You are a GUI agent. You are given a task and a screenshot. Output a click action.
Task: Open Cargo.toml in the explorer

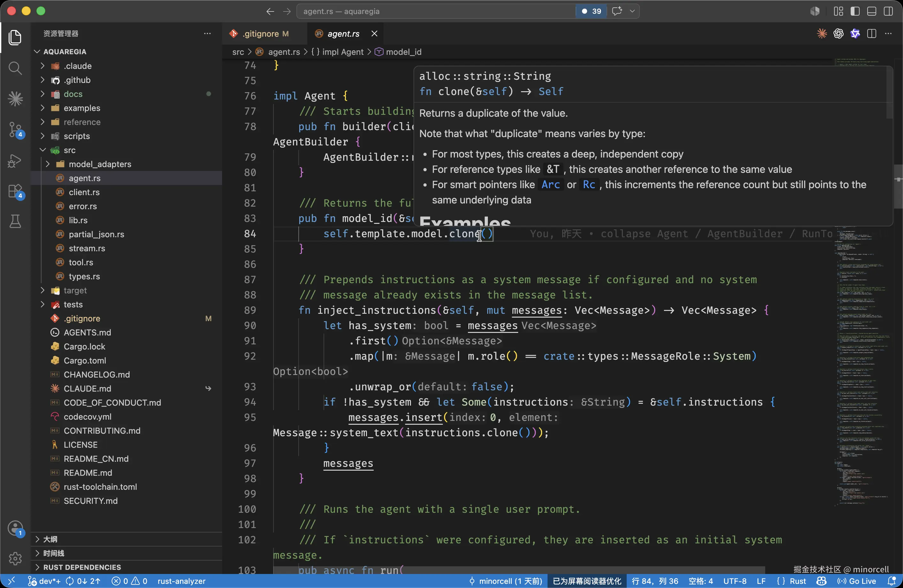(x=126, y=361)
